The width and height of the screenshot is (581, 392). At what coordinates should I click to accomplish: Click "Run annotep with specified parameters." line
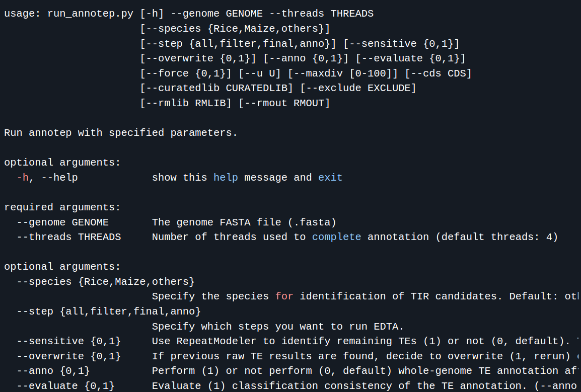coord(121,133)
